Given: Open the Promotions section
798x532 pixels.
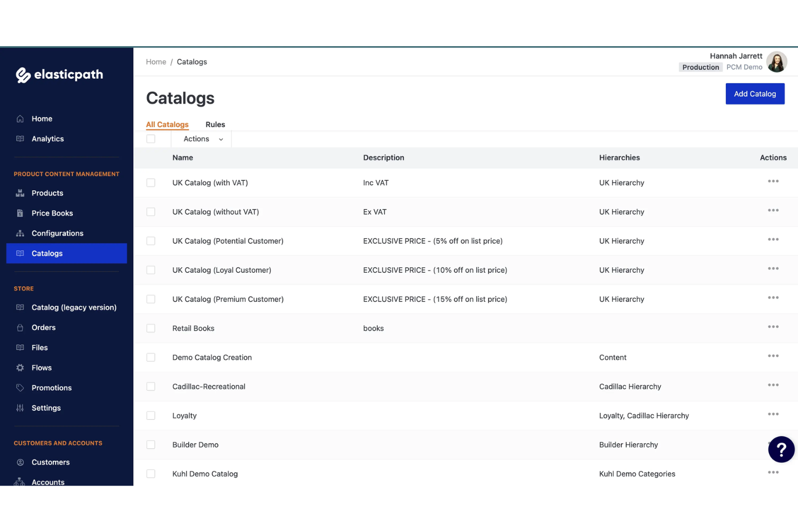Looking at the screenshot, I should click(x=51, y=388).
